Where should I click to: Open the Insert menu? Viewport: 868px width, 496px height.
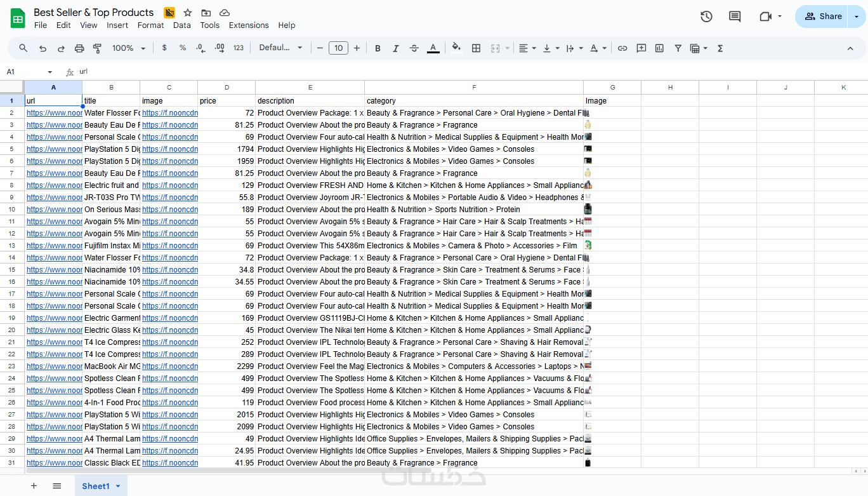click(117, 25)
